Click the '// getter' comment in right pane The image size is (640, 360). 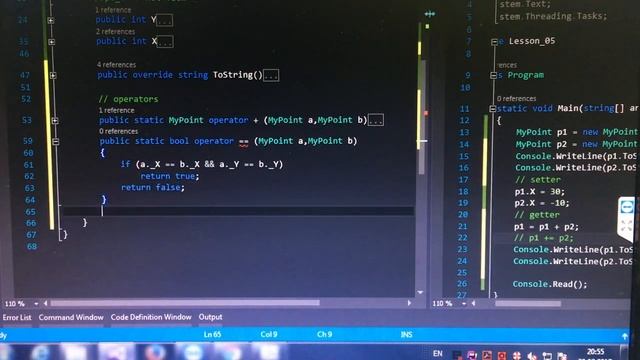(x=537, y=215)
